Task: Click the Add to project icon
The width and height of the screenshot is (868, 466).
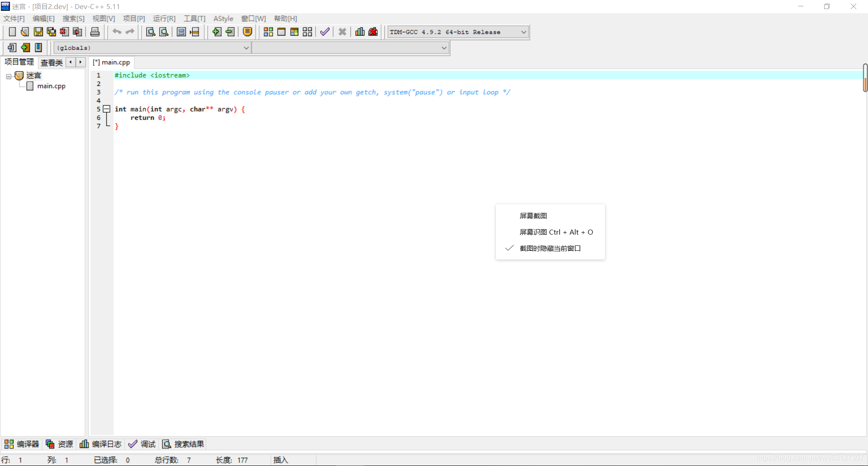Action: (217, 32)
